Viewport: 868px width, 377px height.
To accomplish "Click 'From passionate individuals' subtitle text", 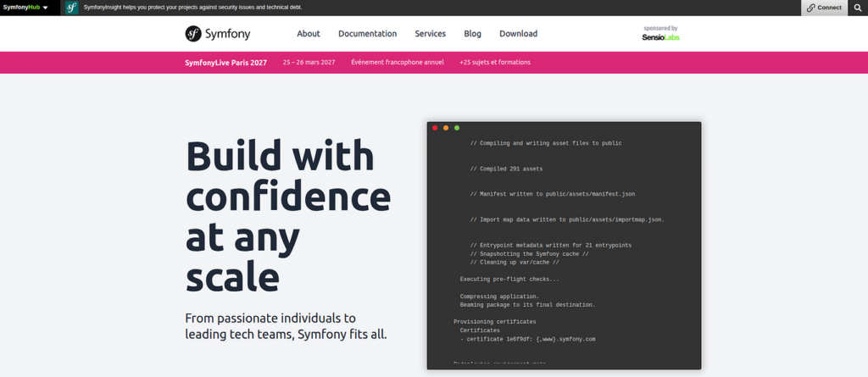I will [x=286, y=327].
